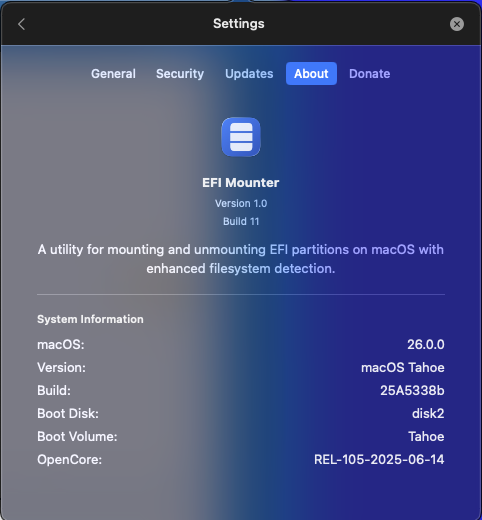The image size is (482, 520).
Task: Click the EFI Mounter app icon
Action: click(x=241, y=137)
